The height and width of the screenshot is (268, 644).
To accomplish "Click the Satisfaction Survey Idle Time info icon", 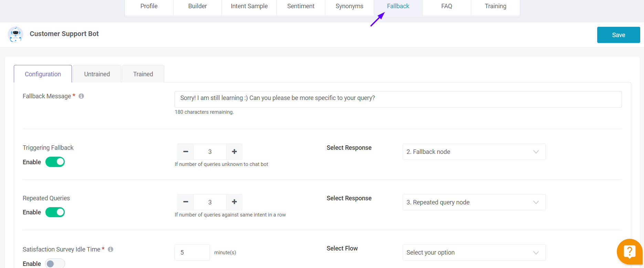I will click(110, 249).
